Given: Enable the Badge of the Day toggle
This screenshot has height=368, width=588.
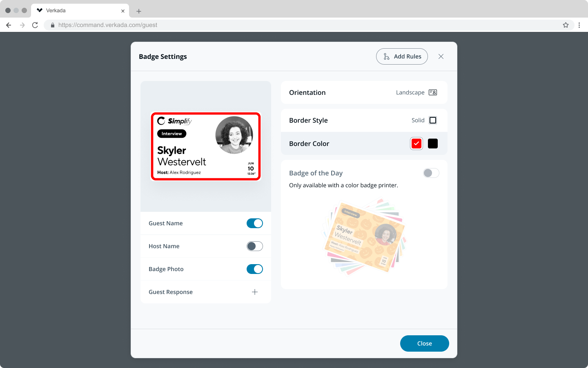Looking at the screenshot, I should (431, 173).
